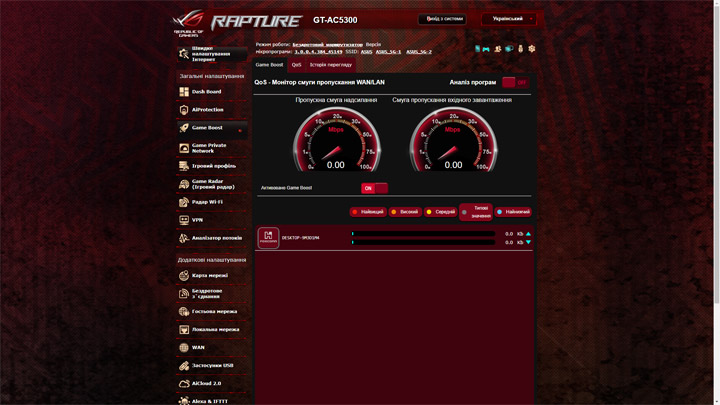Click the logout button in header
Viewport: 720px width, 405px height.
pos(442,19)
